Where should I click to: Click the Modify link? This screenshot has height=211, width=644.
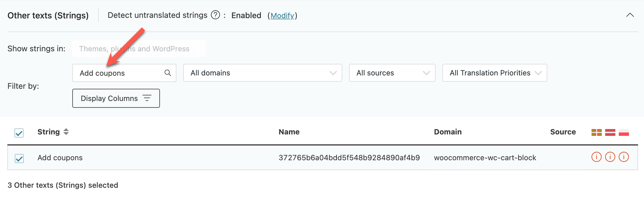point(282,16)
